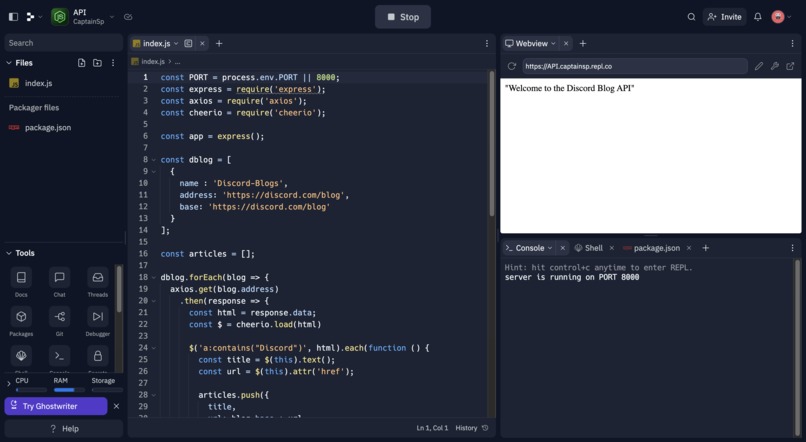Click Try Ghostwriter button

click(x=56, y=406)
